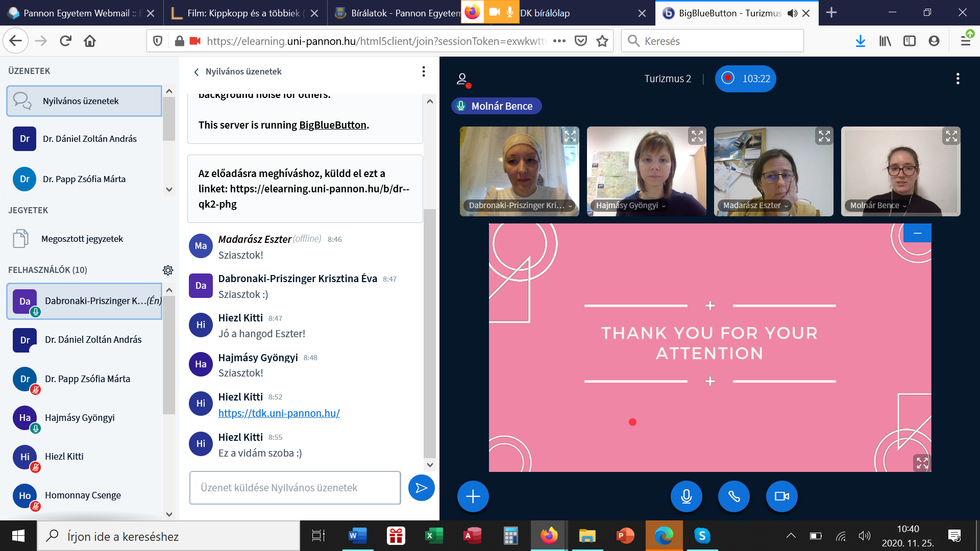The width and height of the screenshot is (980, 551).
Task: Open the Megosztott jegyzetek shared notes
Action: coord(82,239)
